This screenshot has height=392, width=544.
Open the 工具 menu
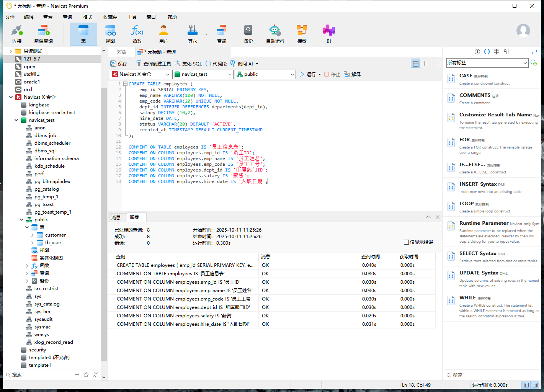pos(132,17)
